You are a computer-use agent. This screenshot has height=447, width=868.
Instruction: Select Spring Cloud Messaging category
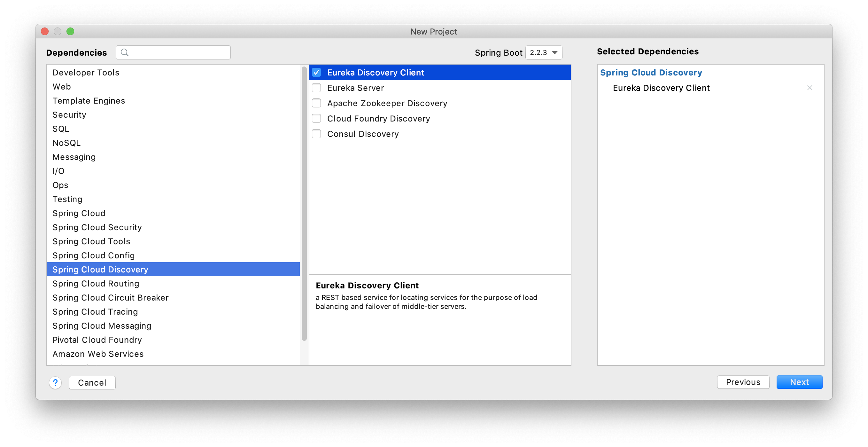(x=173, y=326)
